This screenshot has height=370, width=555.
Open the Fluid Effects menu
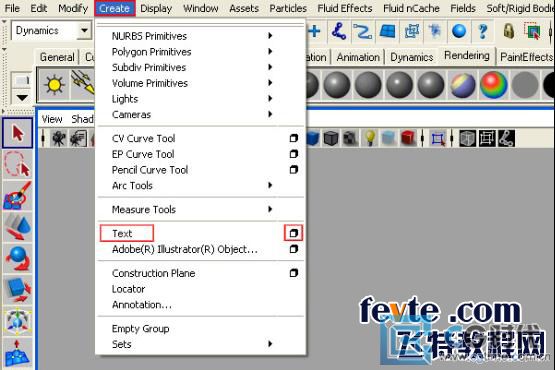pyautogui.click(x=345, y=8)
